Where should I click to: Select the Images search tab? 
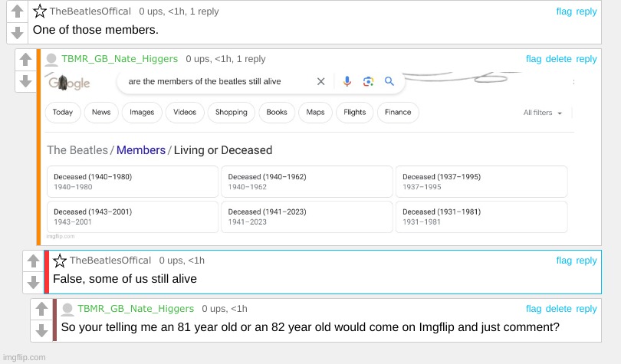142,112
